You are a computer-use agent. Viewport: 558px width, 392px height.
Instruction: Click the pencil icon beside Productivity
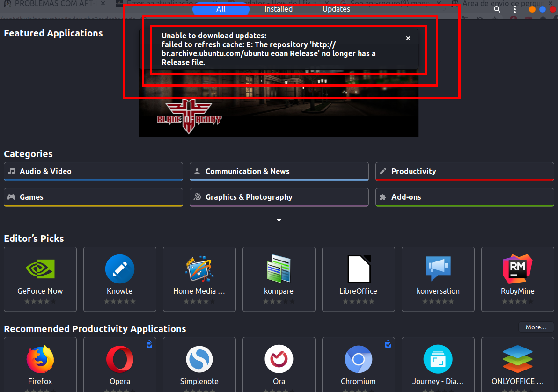point(383,172)
